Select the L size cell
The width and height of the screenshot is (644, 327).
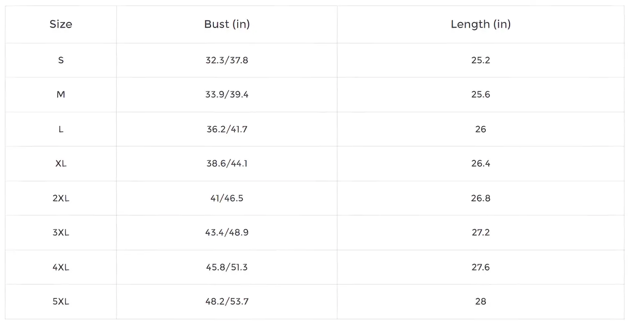point(61,129)
